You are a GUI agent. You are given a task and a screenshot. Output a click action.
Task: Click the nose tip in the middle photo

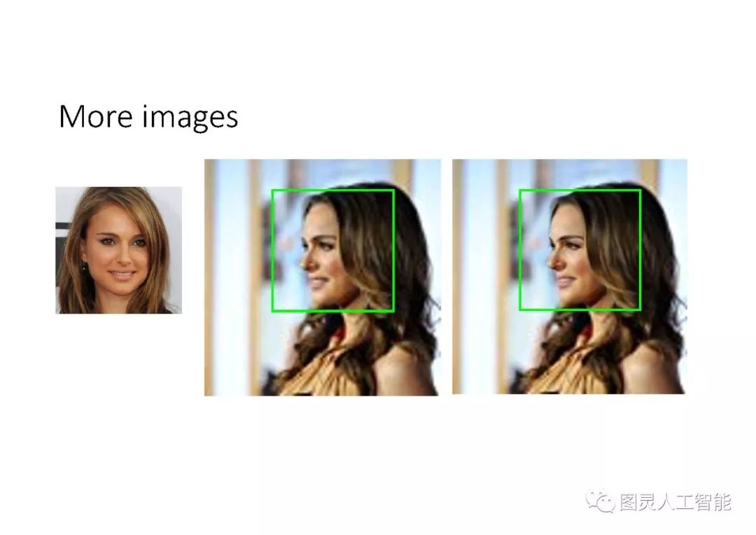pyautogui.click(x=303, y=264)
